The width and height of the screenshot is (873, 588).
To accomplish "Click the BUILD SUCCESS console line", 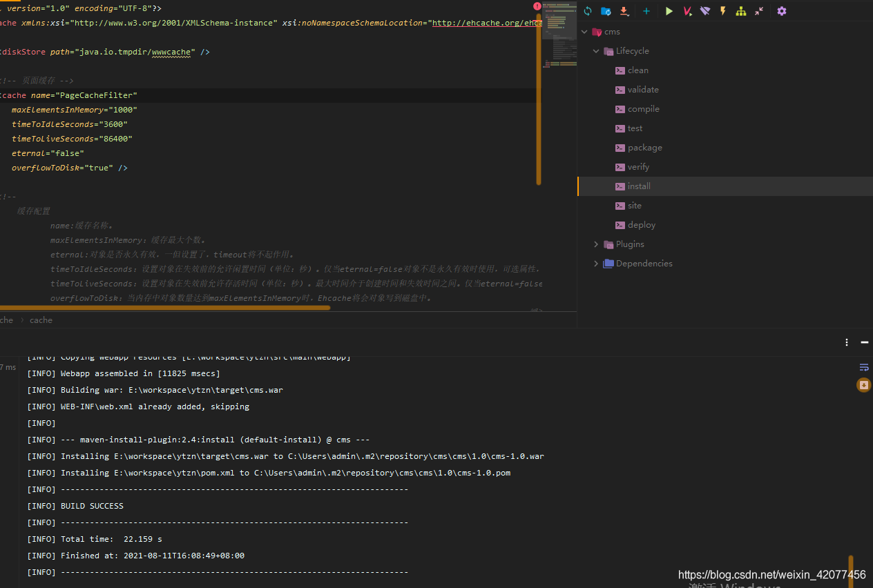I will click(x=75, y=506).
